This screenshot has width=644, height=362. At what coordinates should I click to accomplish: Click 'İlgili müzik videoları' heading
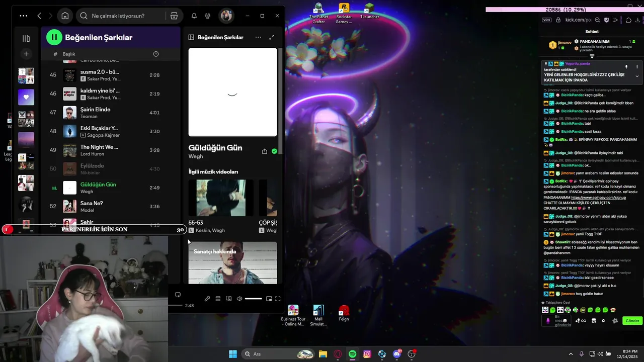click(213, 171)
